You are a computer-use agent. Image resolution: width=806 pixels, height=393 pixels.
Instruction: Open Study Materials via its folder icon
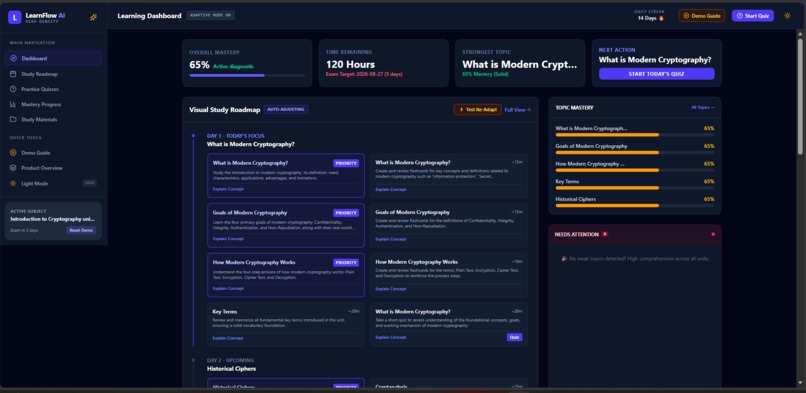tap(13, 119)
